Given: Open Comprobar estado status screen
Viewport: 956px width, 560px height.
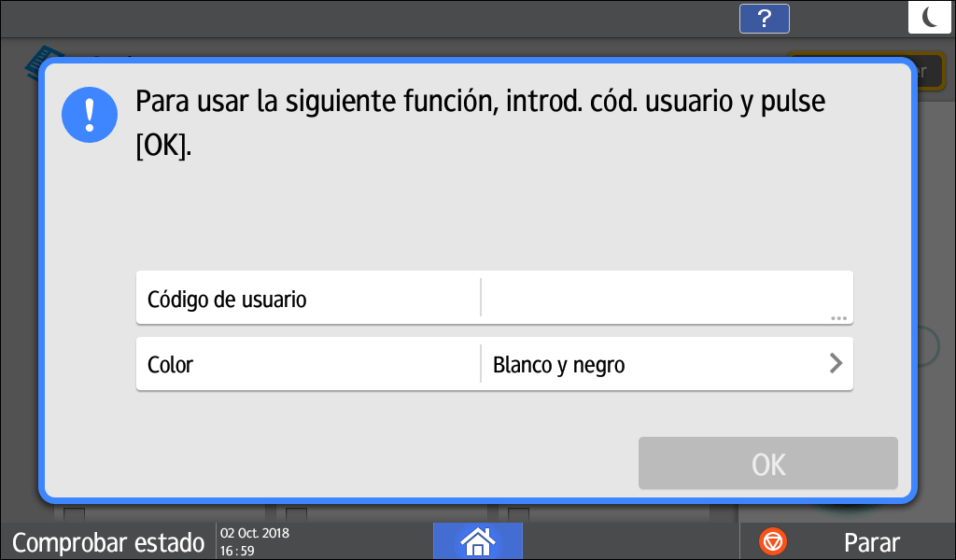Looking at the screenshot, I should 107,541.
